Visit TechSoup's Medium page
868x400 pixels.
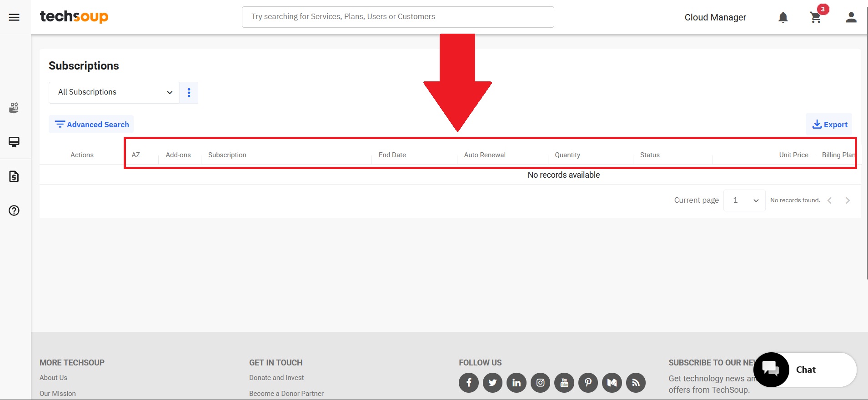pyautogui.click(x=612, y=383)
